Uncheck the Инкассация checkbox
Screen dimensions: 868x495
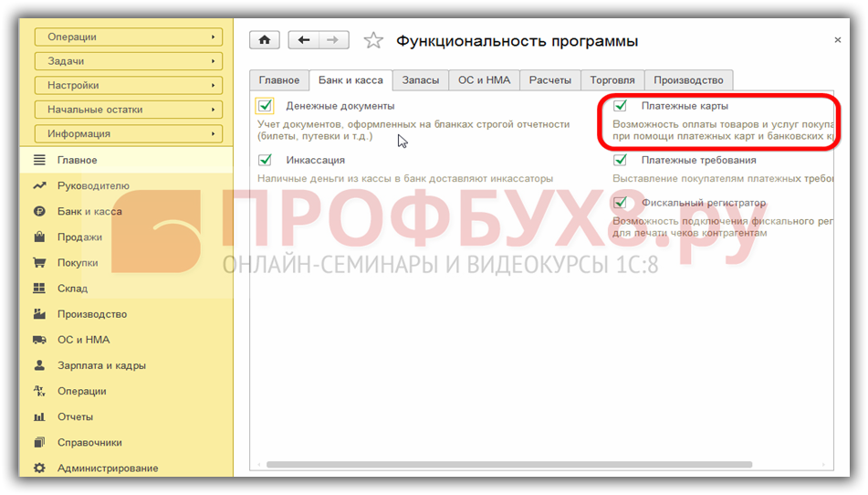(x=266, y=160)
